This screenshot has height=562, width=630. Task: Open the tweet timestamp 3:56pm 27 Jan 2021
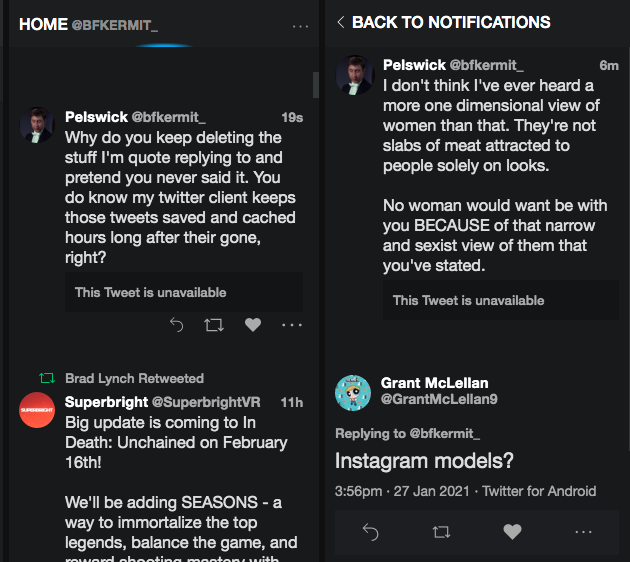(x=402, y=491)
